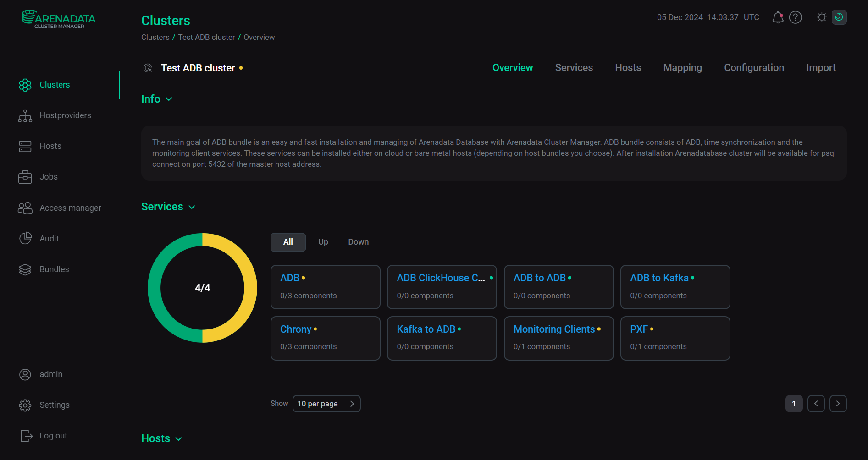Open the Kafka to ADB service
Image resolution: width=868 pixels, height=460 pixels.
tap(442, 339)
